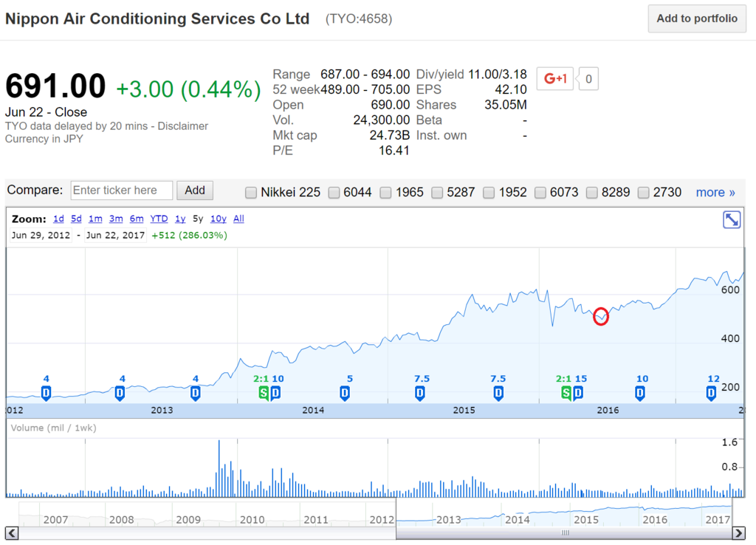Click the G+1 count bubble showing 0

(588, 78)
